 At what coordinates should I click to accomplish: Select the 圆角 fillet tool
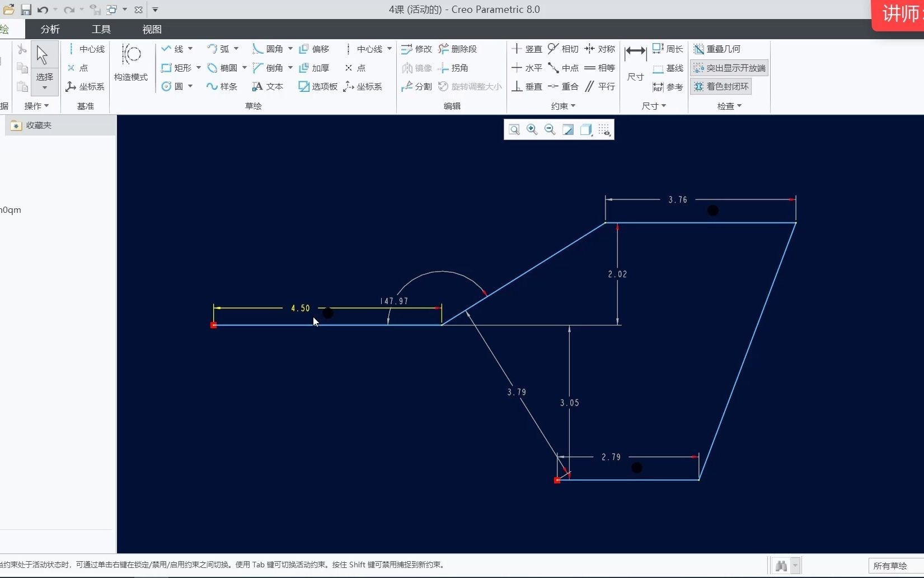pos(268,49)
